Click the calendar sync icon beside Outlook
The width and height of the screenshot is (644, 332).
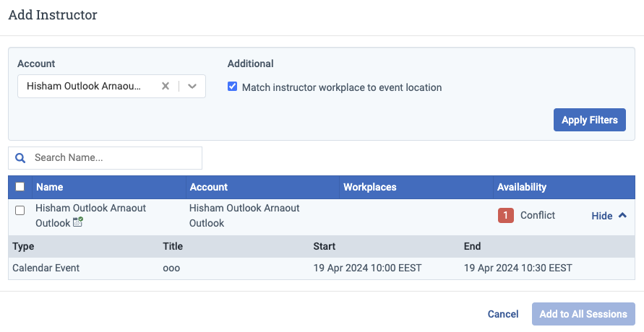pyautogui.click(x=78, y=222)
